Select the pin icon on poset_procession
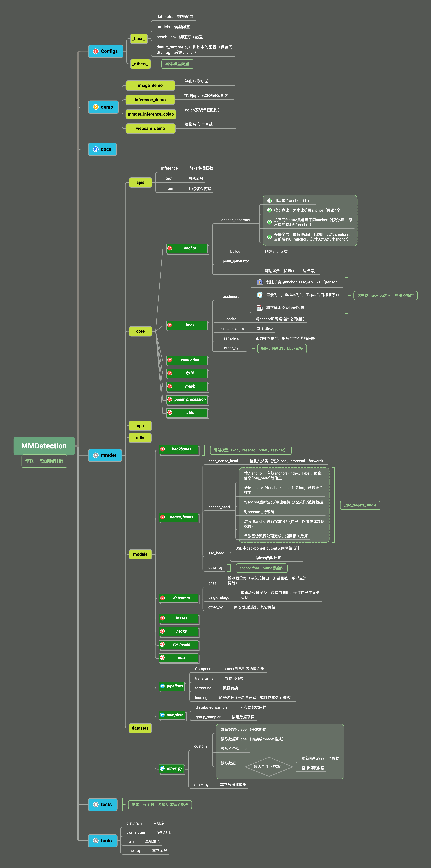 point(170,400)
